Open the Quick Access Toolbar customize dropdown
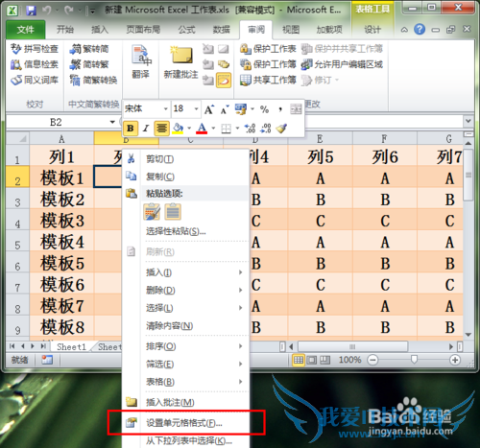 92,12
